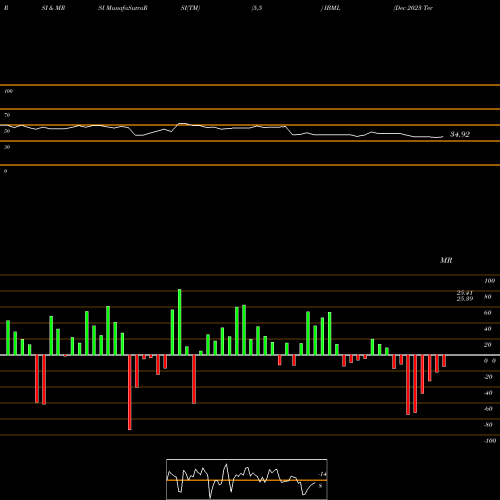
Task: Click the RSI value label 34.92
Action: [x=460, y=134]
